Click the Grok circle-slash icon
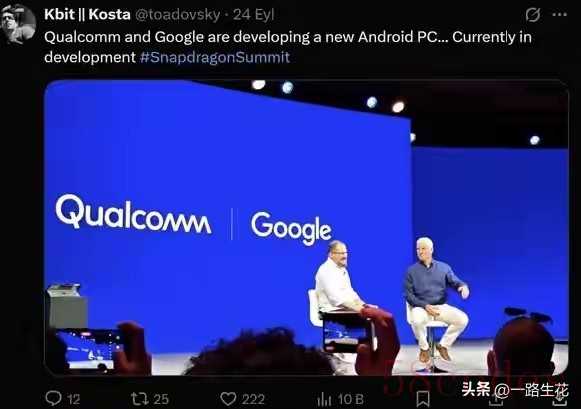Screen dimensions: 581x409 pos(533,15)
